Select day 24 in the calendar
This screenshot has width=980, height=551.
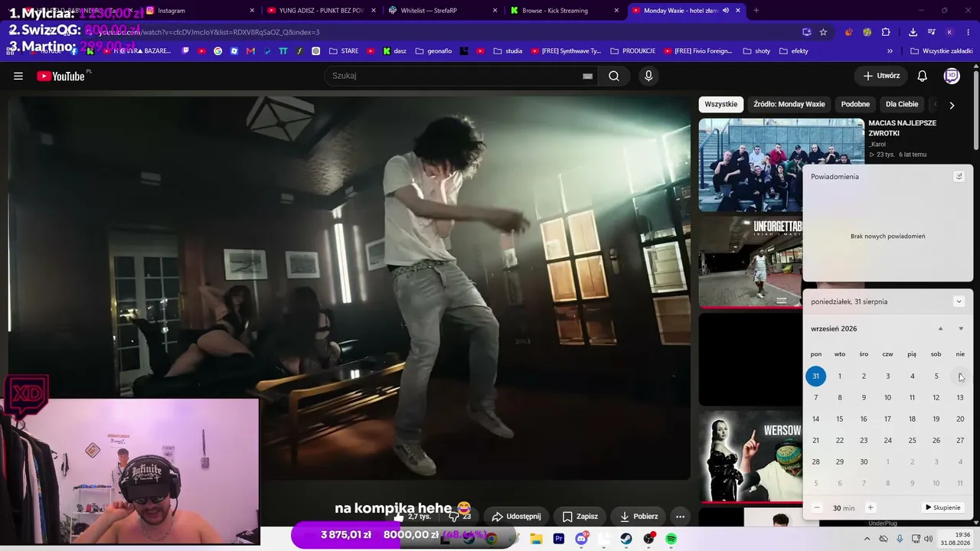click(888, 440)
